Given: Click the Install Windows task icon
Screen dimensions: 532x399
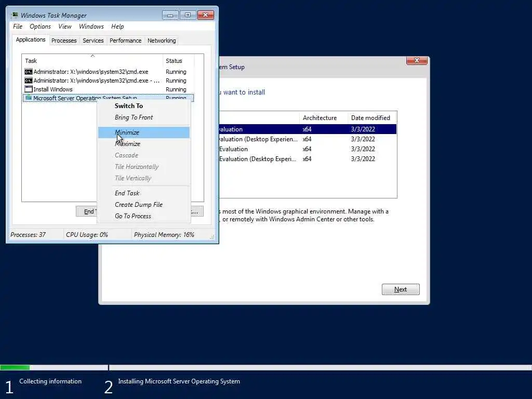Looking at the screenshot, I should [29, 89].
